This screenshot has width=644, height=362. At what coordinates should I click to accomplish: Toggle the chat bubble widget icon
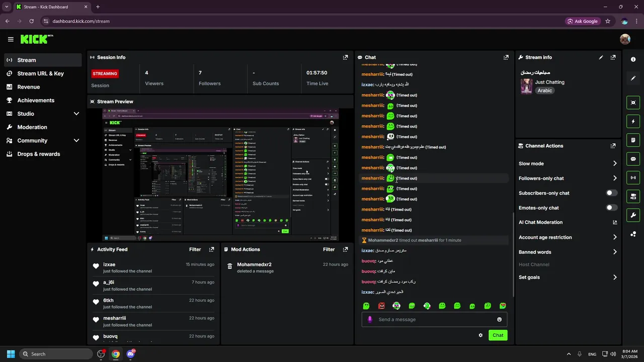(633, 159)
